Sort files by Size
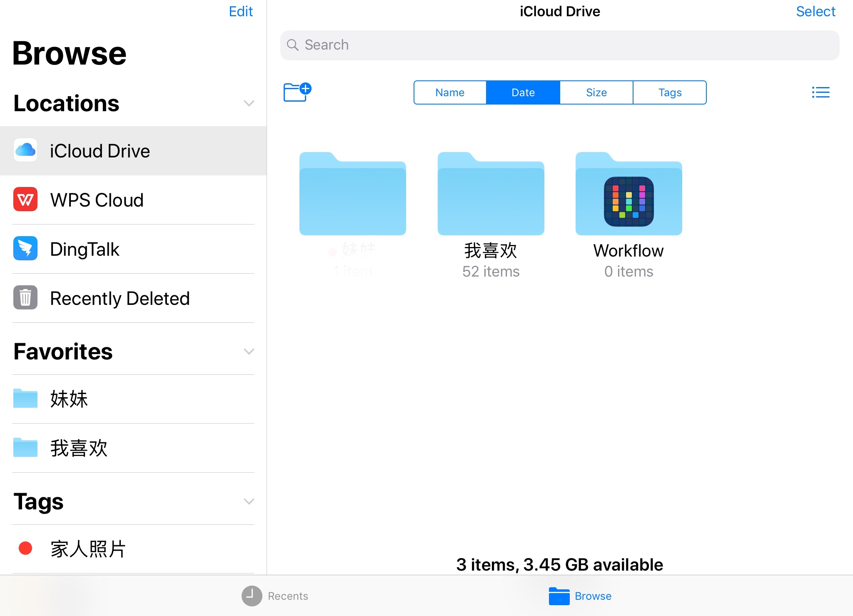 point(596,92)
